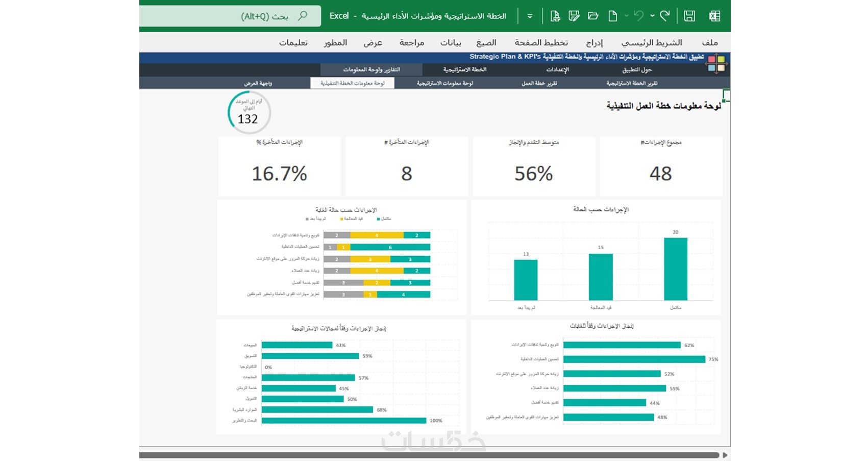Click the لم يبدأ بعد column labeled 13
Image resolution: width=868 pixels, height=461 pixels.
(526, 280)
